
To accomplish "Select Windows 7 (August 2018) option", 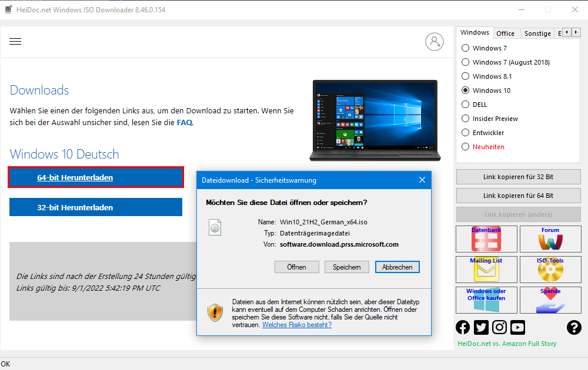I will pyautogui.click(x=465, y=62).
